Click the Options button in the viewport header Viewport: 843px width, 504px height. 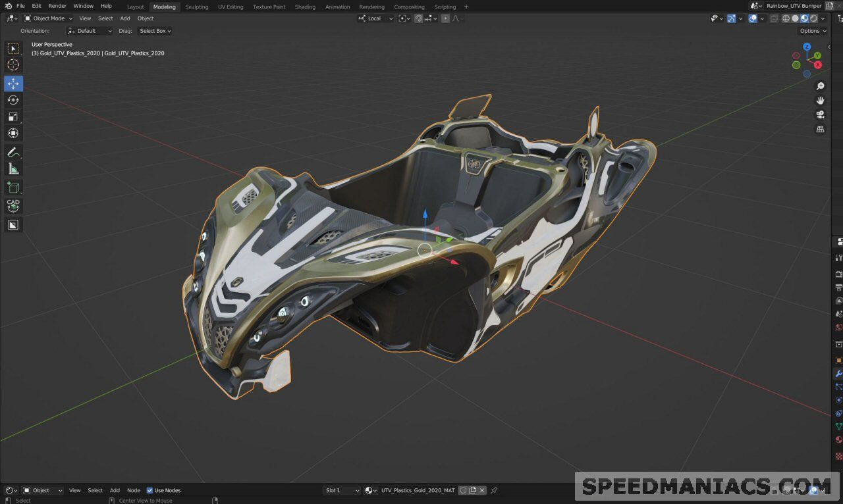pos(812,31)
